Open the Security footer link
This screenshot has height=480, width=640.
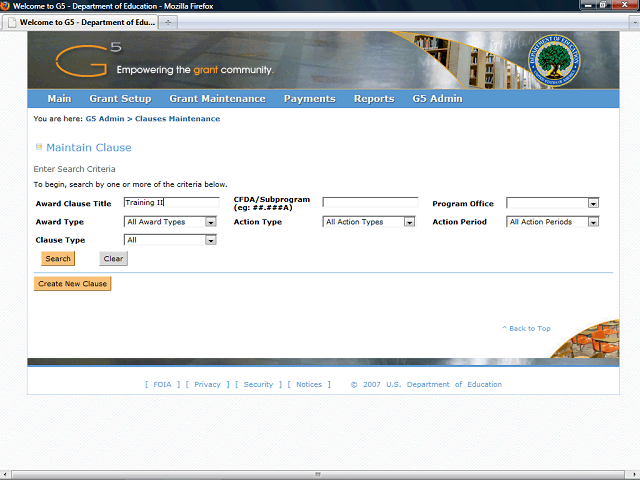(x=258, y=384)
